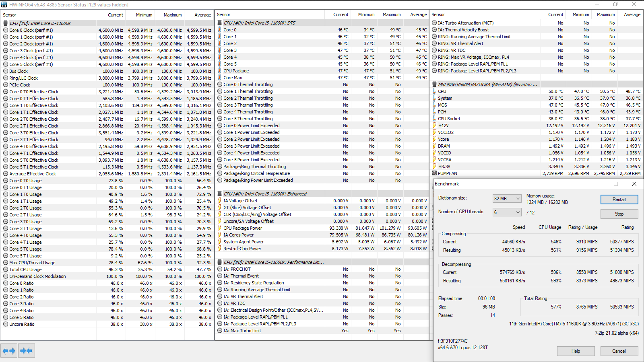Select the DRAM voltage row
The height and width of the screenshot is (362, 644).
point(537,146)
